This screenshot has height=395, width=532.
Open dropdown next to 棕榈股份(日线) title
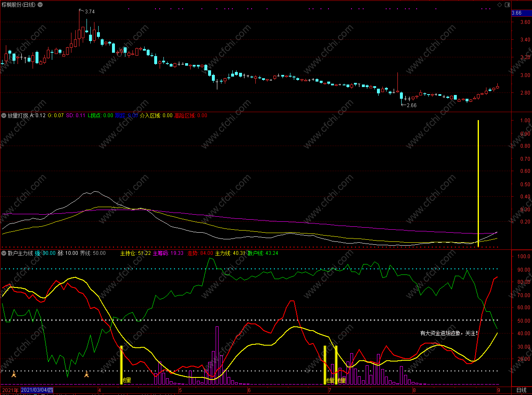[x=40, y=5]
